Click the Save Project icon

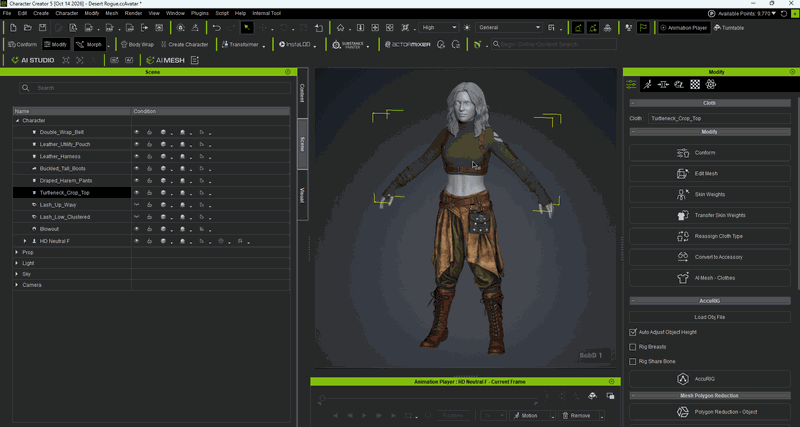(x=43, y=28)
